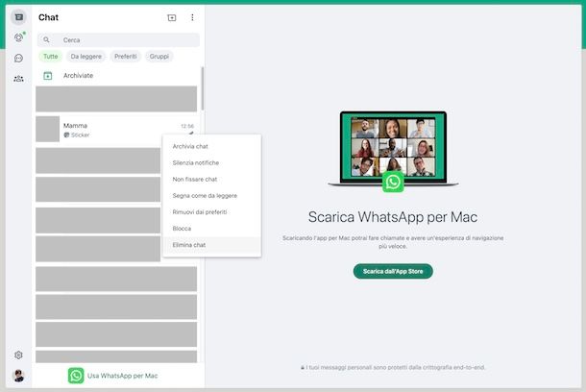Click Scarica dall'App Store button
Viewport: 586px width, 392px height.
click(x=393, y=271)
